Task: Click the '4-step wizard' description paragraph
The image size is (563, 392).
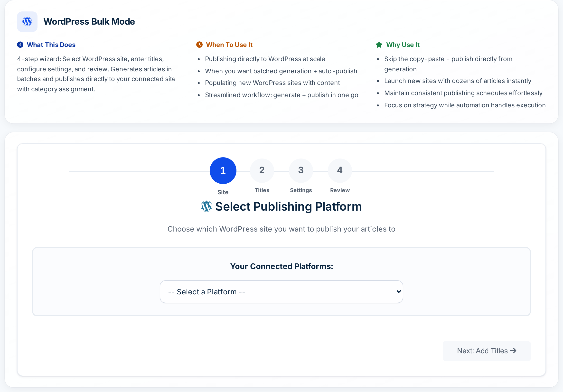Action: tap(96, 74)
